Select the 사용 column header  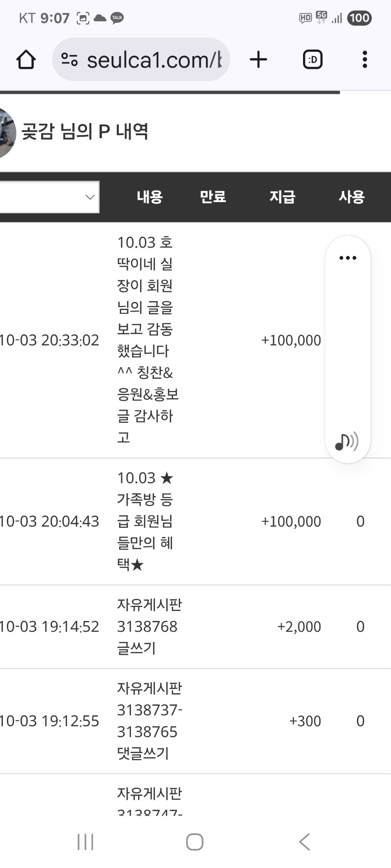pos(352,197)
